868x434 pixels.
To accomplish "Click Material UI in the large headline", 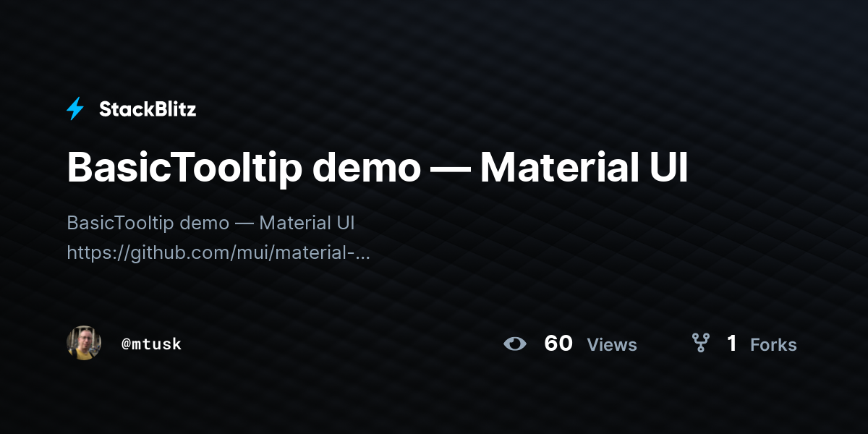I will (584, 168).
